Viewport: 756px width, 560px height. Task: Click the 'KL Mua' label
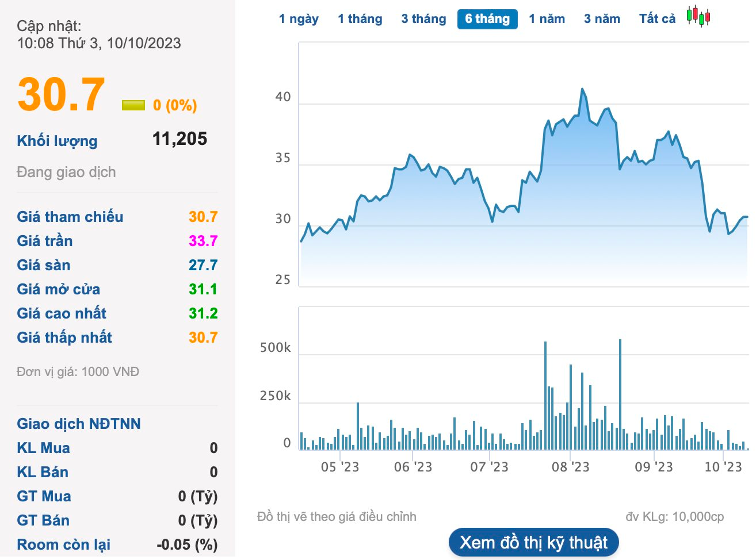43,448
